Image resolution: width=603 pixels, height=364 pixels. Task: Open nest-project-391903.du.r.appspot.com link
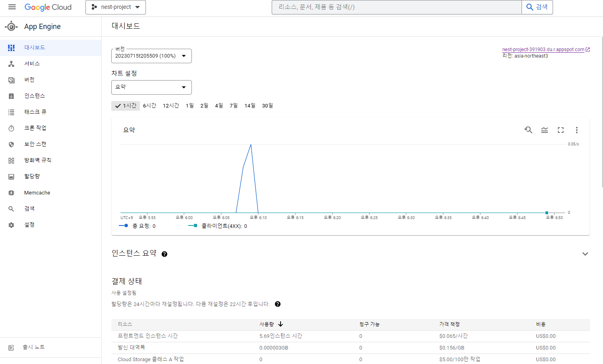[x=543, y=50]
